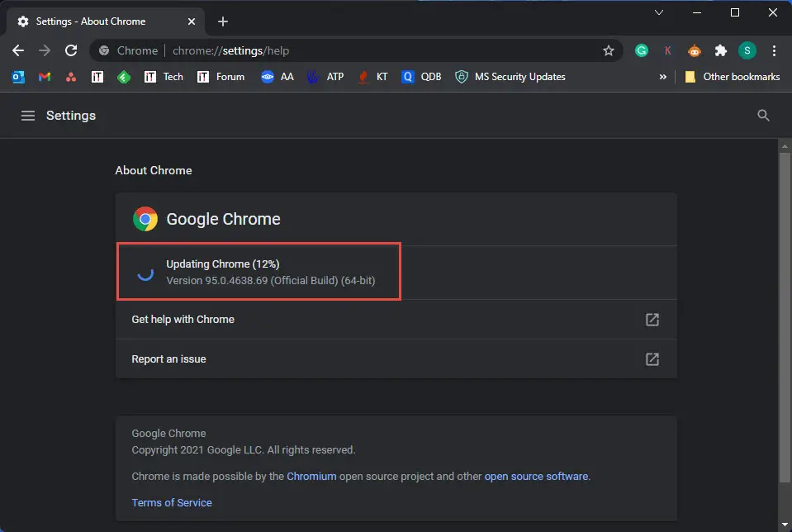
Task: Open the red K extension icon
Action: pyautogui.click(x=668, y=50)
